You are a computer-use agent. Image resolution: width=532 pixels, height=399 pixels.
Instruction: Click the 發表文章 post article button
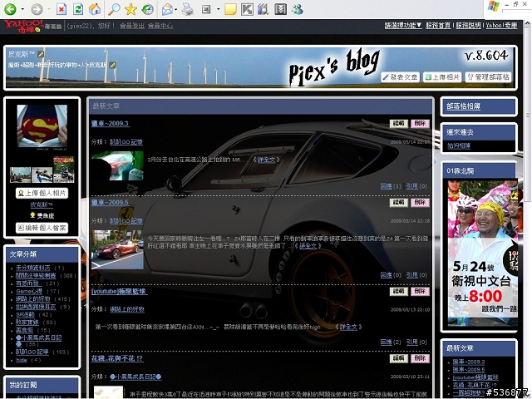click(401, 77)
